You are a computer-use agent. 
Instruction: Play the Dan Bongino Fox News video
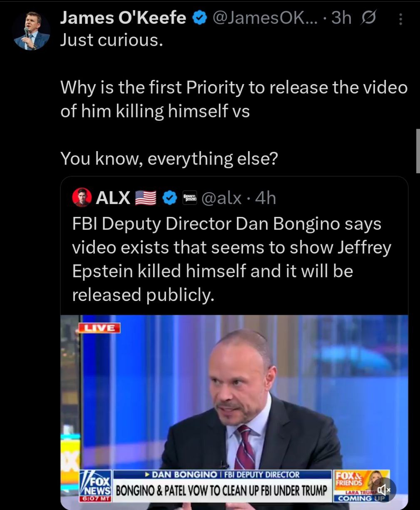234,412
